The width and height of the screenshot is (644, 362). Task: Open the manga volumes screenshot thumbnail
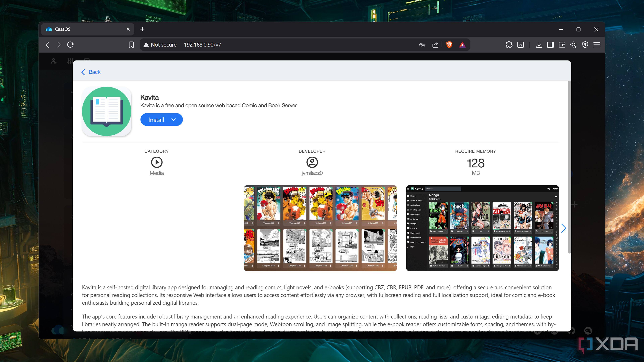tap(320, 228)
